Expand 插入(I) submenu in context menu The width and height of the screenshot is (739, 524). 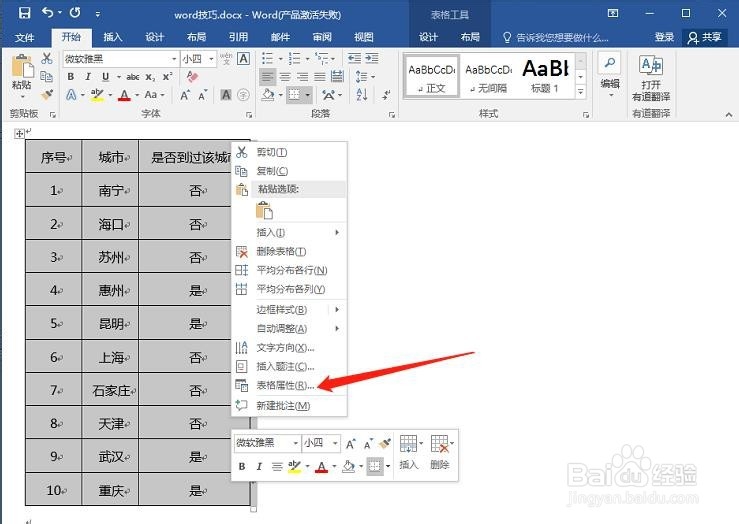point(289,232)
